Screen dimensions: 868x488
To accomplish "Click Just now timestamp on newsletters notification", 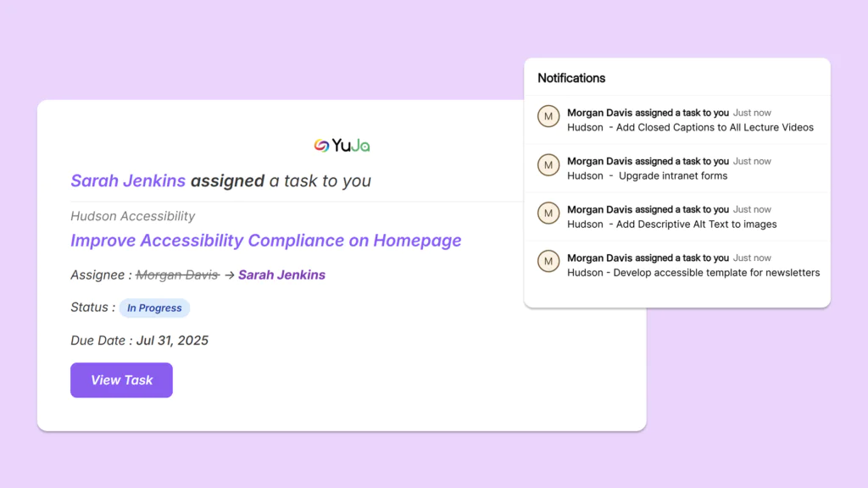I will tap(752, 258).
